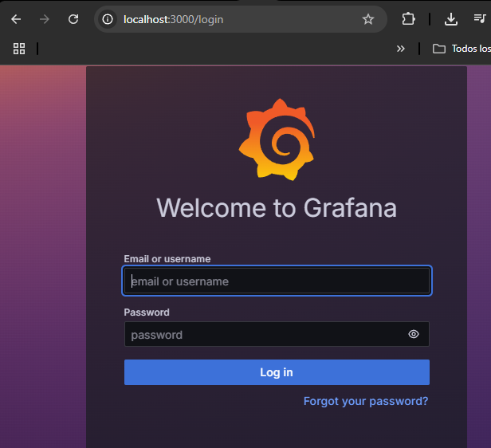Open the browser downloads icon
Image resolution: width=491 pixels, height=448 pixels.
pos(451,19)
